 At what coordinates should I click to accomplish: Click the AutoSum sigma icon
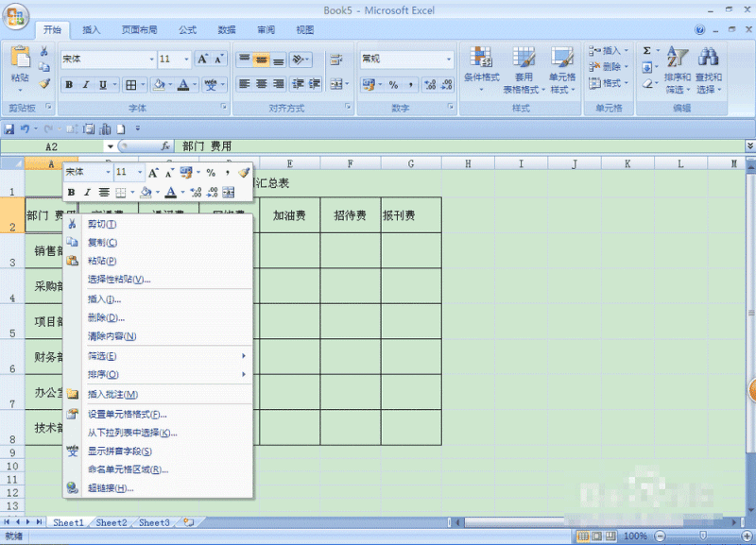click(x=647, y=51)
